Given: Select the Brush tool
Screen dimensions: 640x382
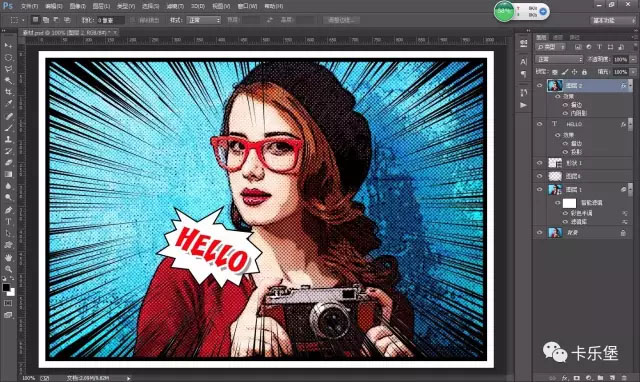Looking at the screenshot, I should click(8, 128).
